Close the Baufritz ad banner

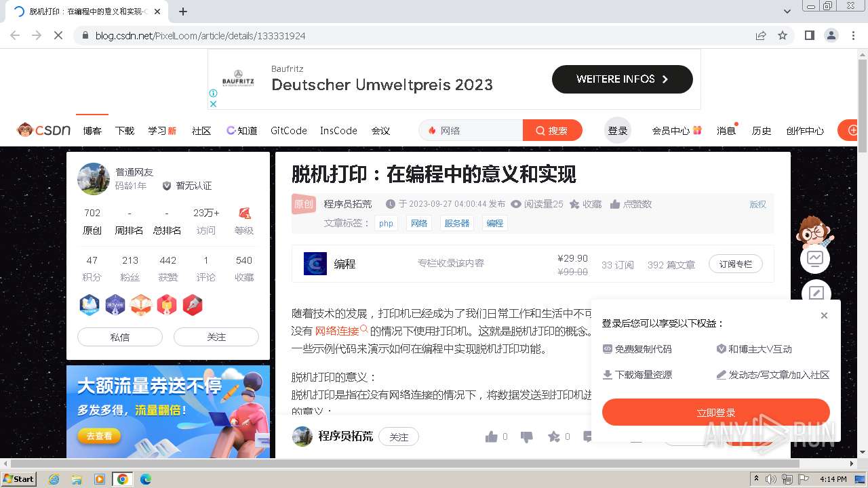[213, 104]
